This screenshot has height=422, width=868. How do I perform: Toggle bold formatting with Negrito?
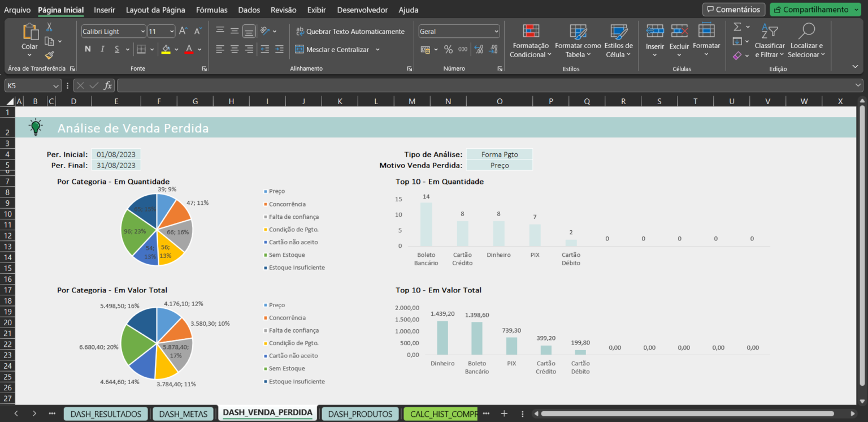(88, 49)
